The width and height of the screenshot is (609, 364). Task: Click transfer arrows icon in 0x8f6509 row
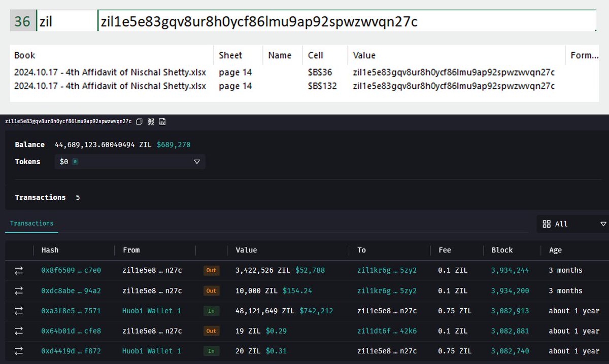(19, 270)
